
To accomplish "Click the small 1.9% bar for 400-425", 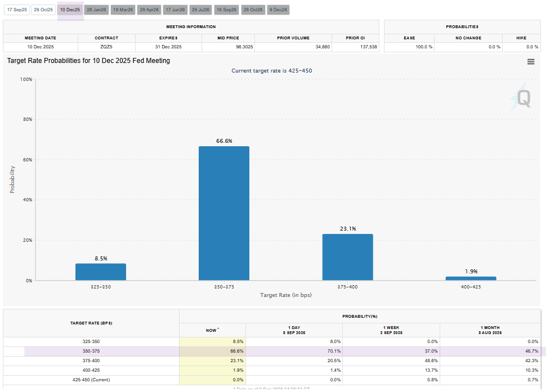I will (471, 278).
